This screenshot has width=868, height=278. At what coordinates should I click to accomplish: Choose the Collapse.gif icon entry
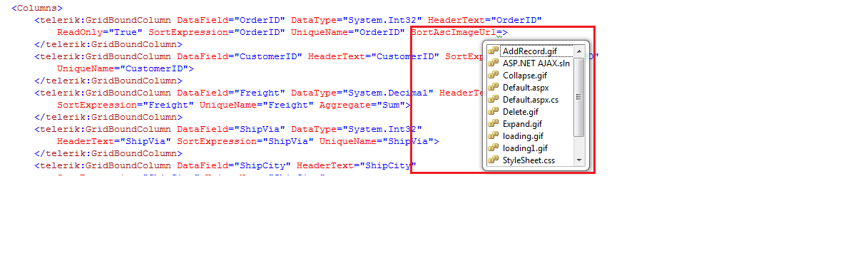pyautogui.click(x=494, y=76)
